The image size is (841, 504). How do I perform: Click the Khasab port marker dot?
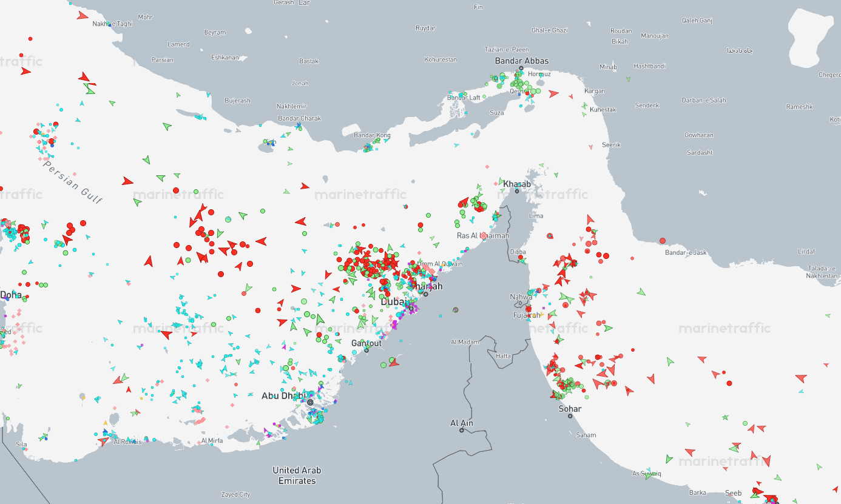[x=517, y=191]
